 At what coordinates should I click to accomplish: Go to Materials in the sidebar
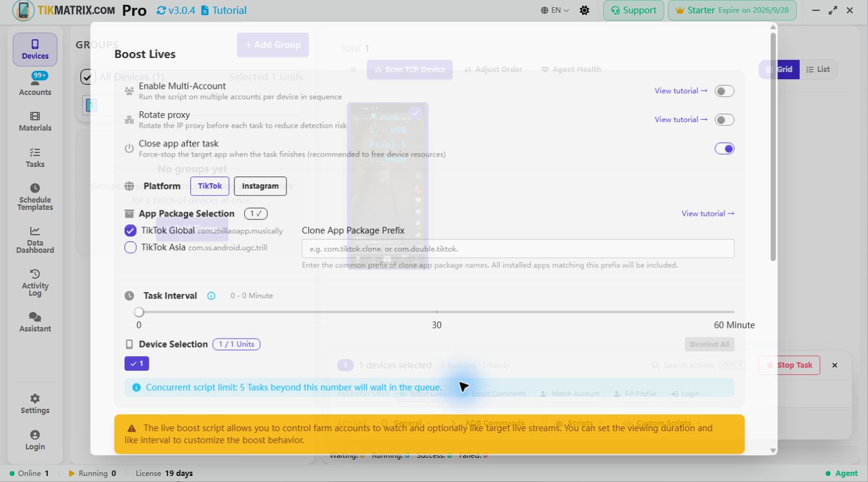click(x=35, y=122)
